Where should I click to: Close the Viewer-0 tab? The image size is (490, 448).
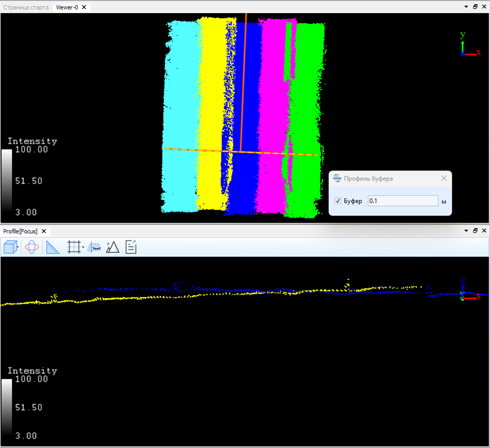click(x=84, y=7)
